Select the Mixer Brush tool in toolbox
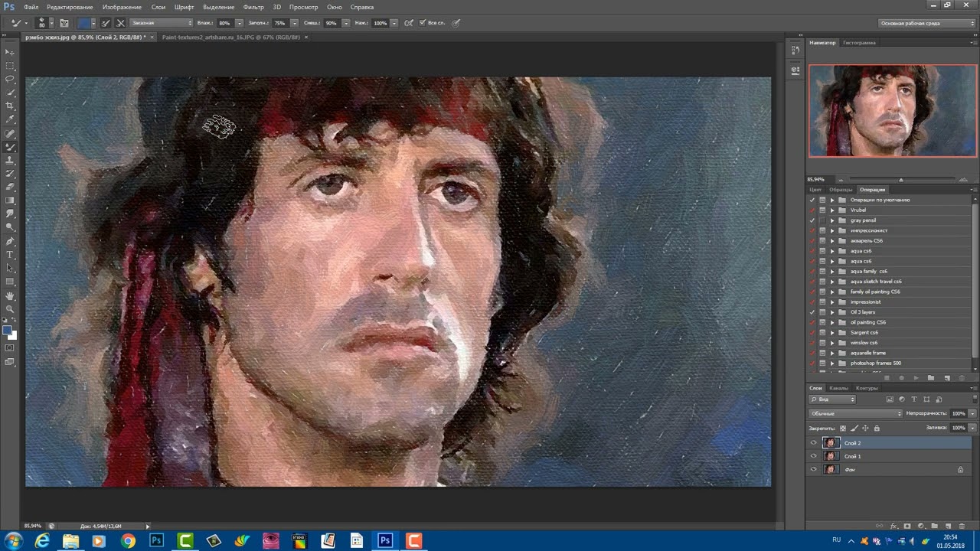 tap(10, 145)
